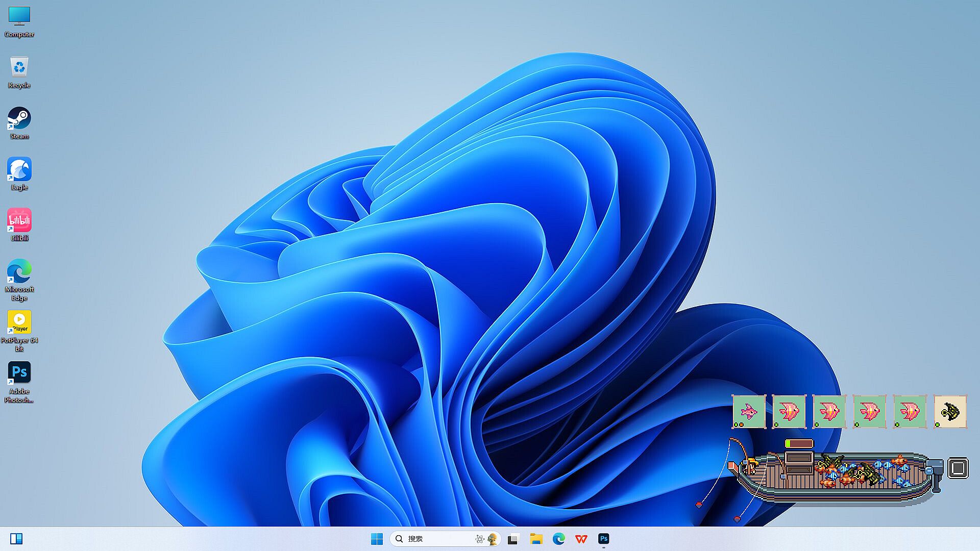Viewport: 980px width, 551px height.
Task: Click the treasure chest on the boat
Action: tap(799, 462)
